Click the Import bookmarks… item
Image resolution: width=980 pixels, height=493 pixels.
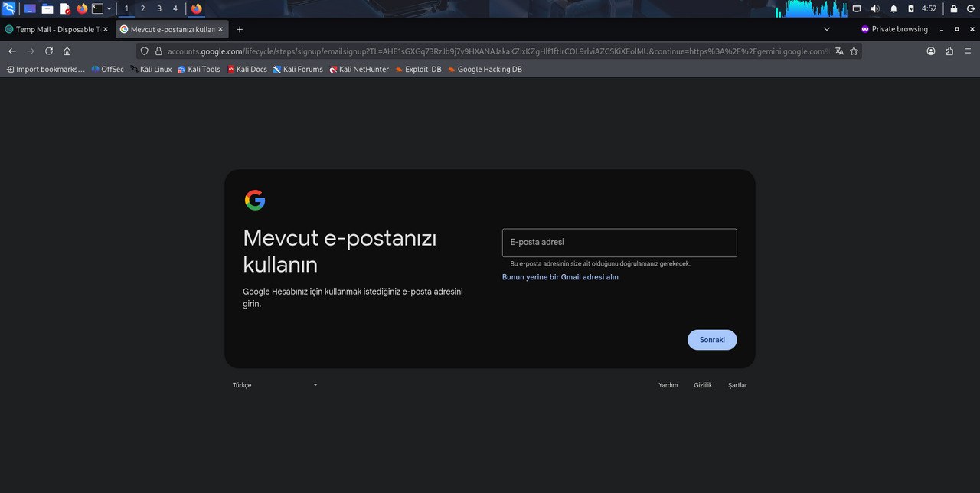point(46,69)
